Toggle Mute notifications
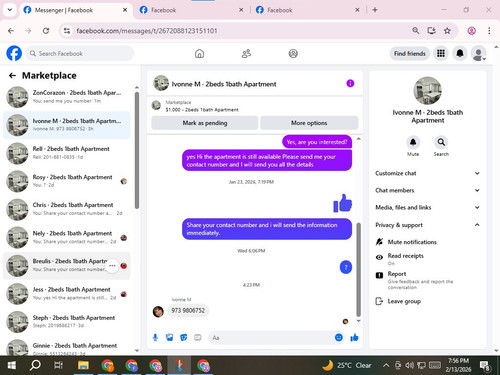This screenshot has width=500, height=375. pyautogui.click(x=427, y=242)
